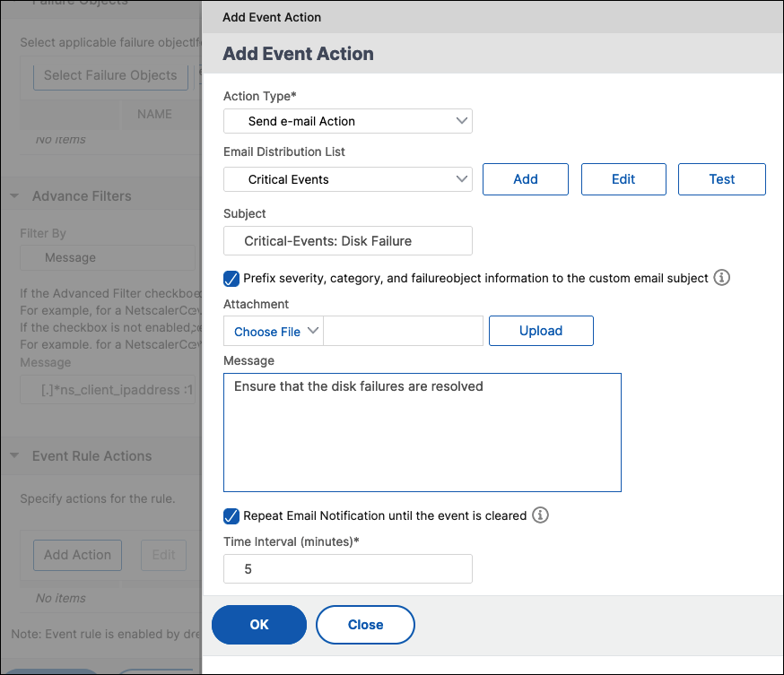Click the Add distribution list button
Viewport: 784px width, 675px height.
tap(526, 179)
